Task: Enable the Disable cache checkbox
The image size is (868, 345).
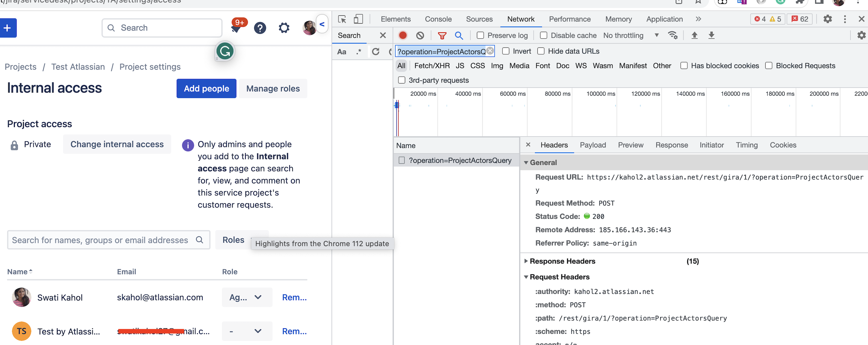Action: [x=544, y=35]
